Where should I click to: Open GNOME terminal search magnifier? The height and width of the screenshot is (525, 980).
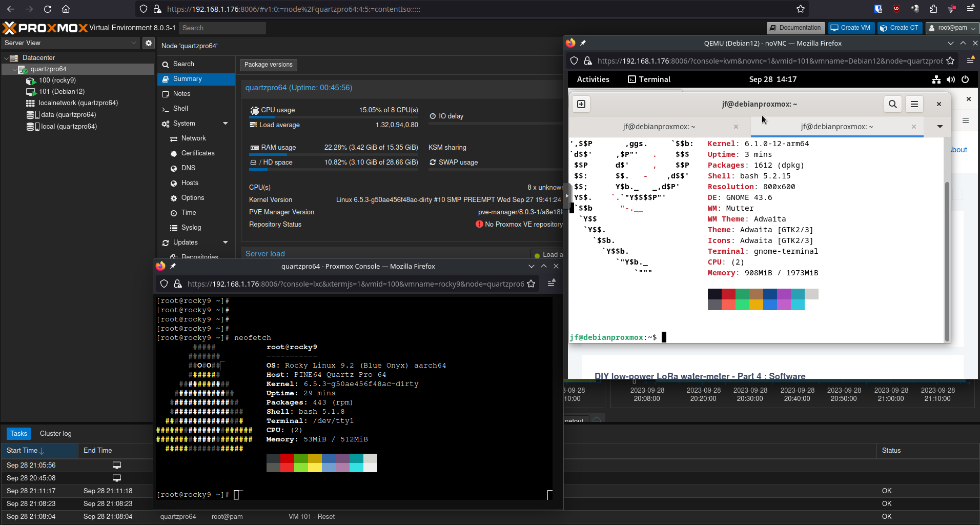click(x=893, y=104)
